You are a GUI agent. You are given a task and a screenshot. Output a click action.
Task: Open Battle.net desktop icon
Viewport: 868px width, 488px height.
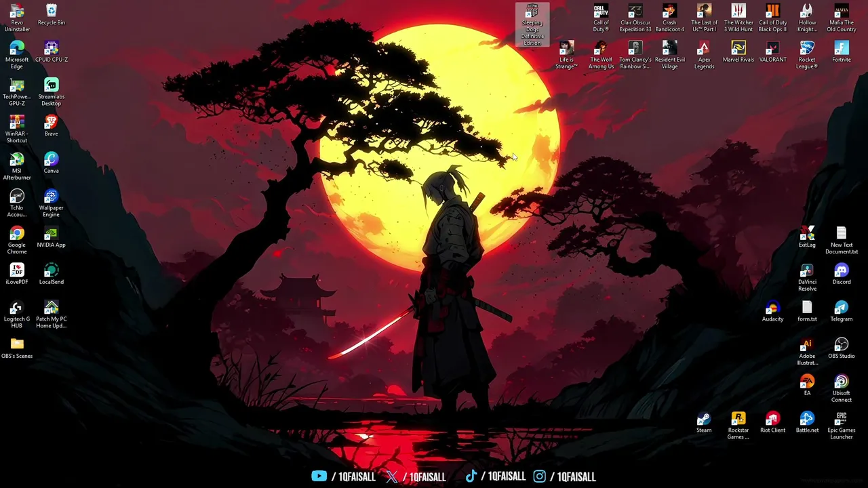807,422
